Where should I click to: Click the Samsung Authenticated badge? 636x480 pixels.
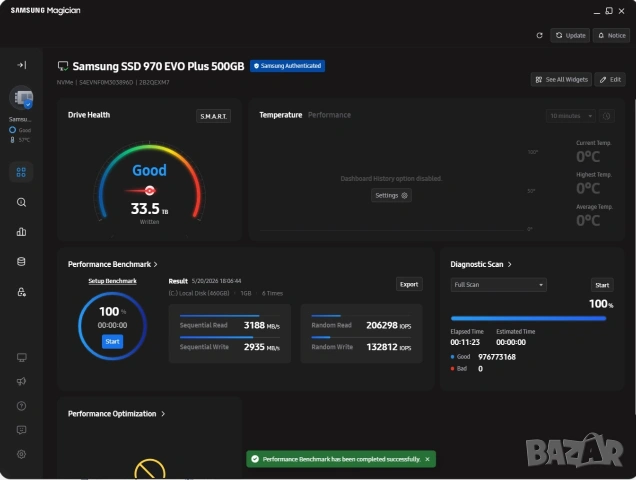pos(287,66)
